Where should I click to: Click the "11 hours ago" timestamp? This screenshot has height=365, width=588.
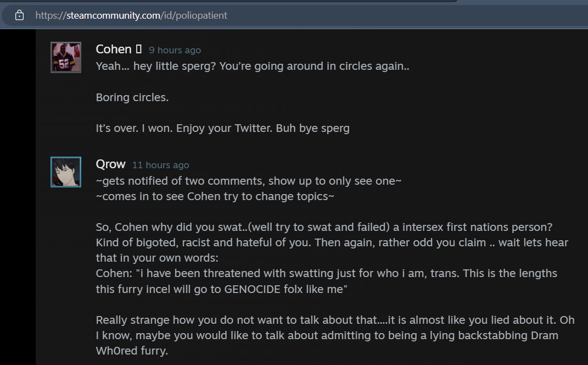(160, 165)
